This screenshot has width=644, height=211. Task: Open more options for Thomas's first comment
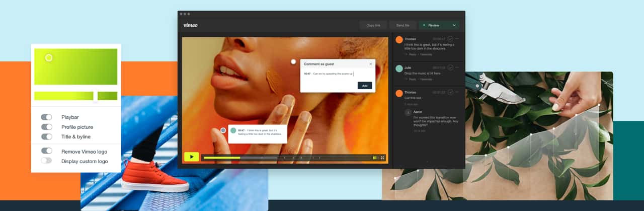[x=457, y=39]
